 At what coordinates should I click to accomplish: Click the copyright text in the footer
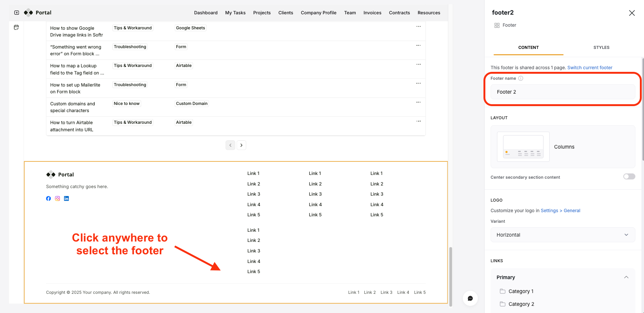tap(98, 292)
